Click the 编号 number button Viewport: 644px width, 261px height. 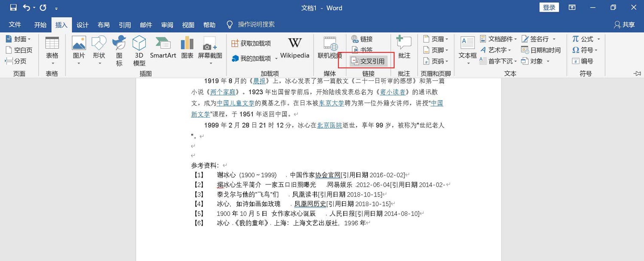pos(583,61)
